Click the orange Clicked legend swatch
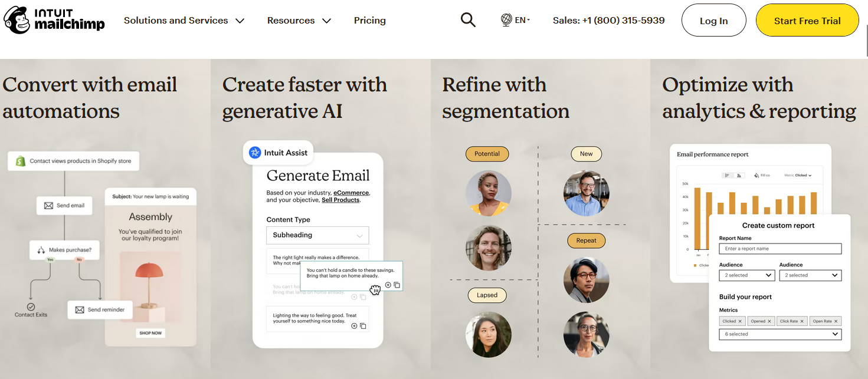This screenshot has width=868, height=379. 695,265
